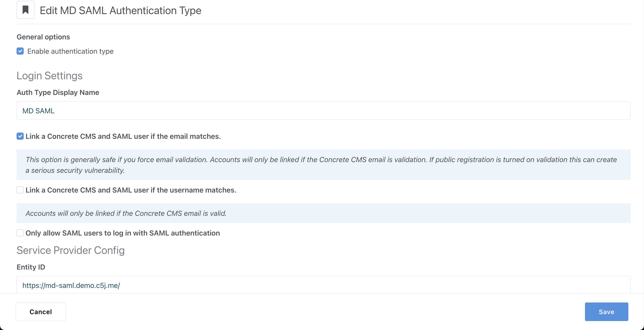Click the 'Enable authentication type' label text
The image size is (644, 330).
(70, 51)
